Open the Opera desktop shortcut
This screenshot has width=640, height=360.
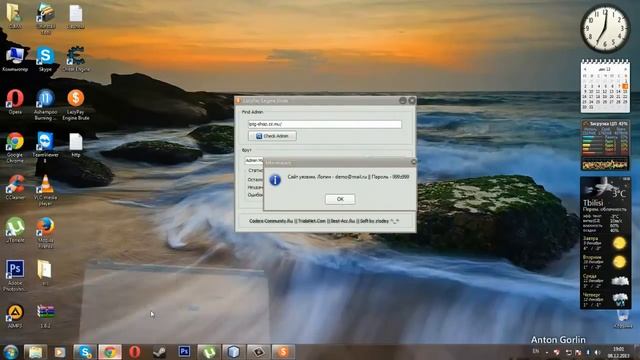click(x=15, y=102)
